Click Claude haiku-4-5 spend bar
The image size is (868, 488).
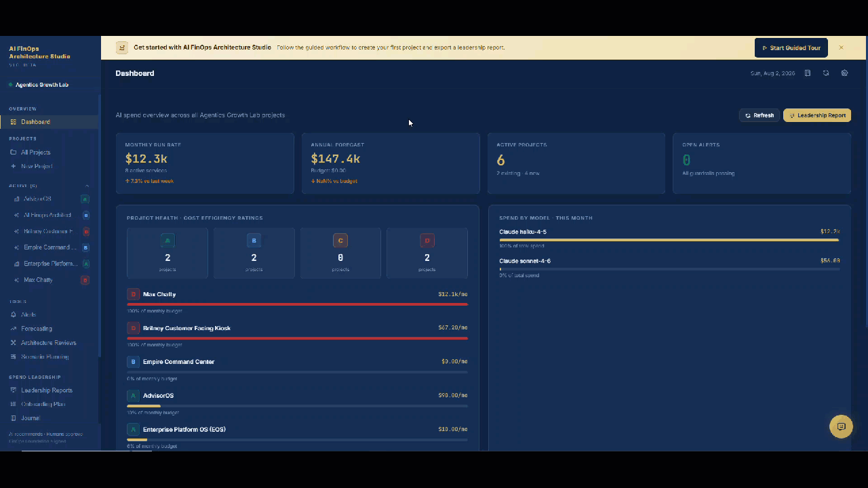[669, 240]
